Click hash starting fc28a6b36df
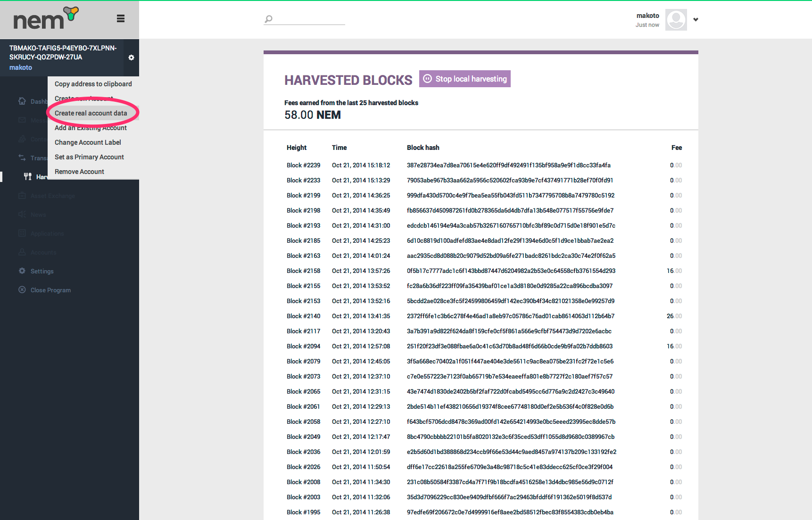Screen dimensions: 812x520 509,286
